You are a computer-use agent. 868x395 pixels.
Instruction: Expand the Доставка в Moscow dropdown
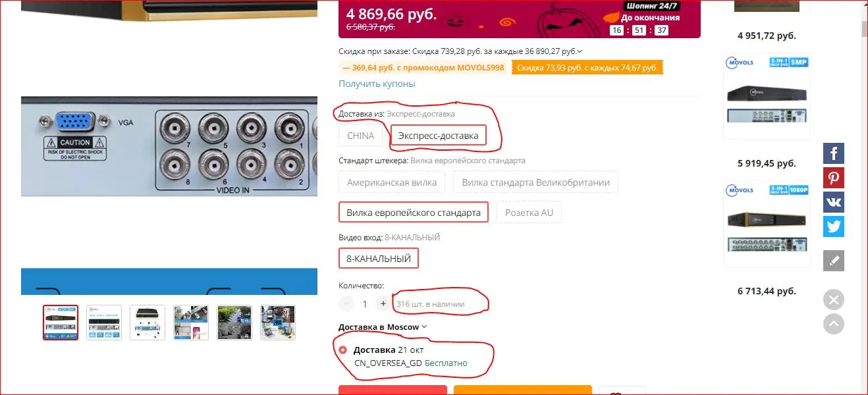click(x=383, y=327)
